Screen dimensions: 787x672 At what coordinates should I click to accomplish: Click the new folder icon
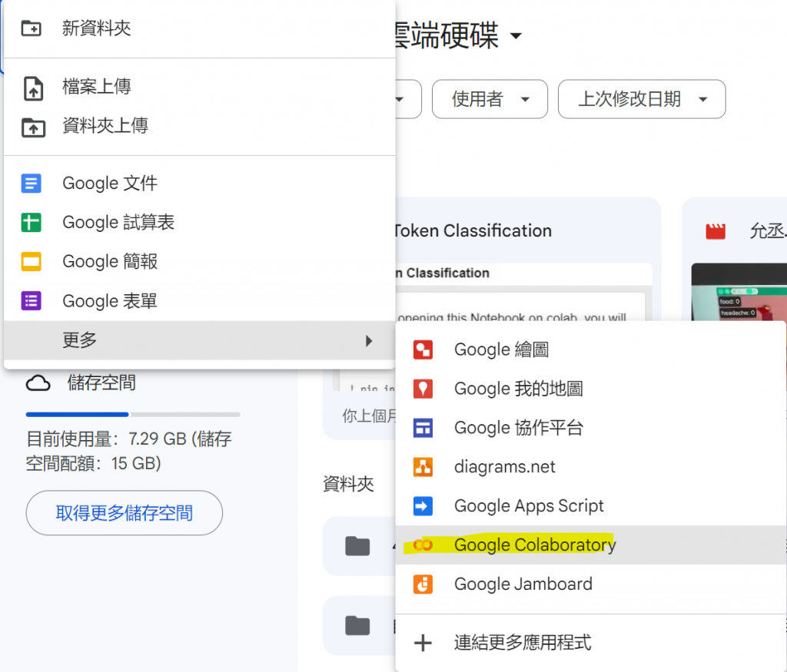coord(31,28)
